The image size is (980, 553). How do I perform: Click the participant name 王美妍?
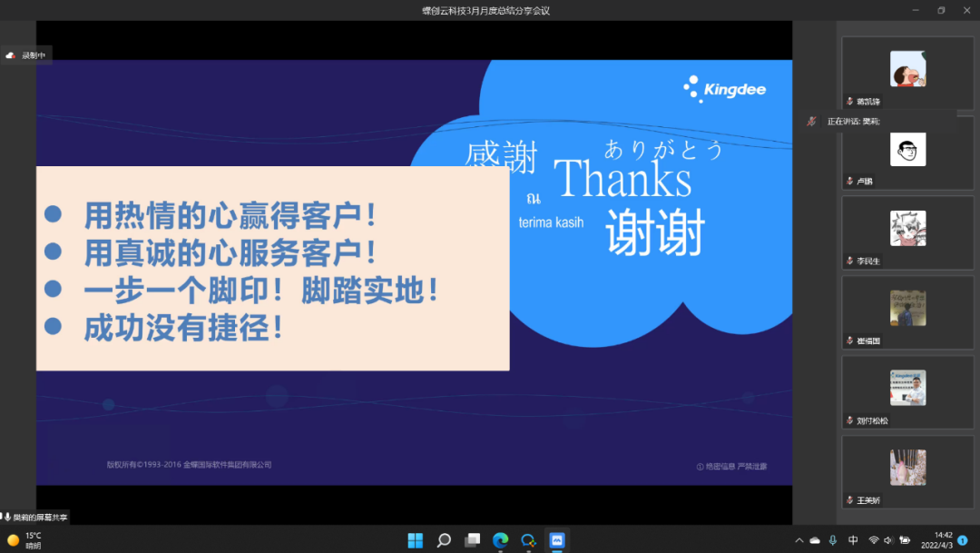tap(868, 500)
